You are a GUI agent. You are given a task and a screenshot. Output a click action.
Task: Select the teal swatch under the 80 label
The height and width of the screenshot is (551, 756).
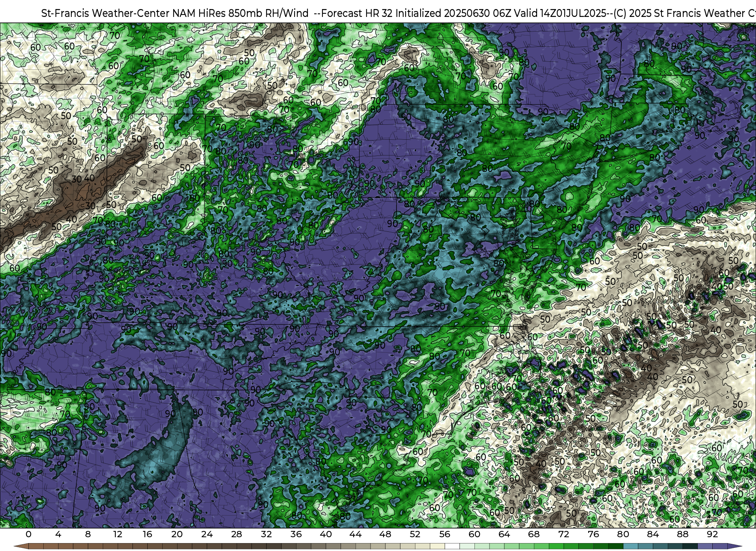[630, 546]
